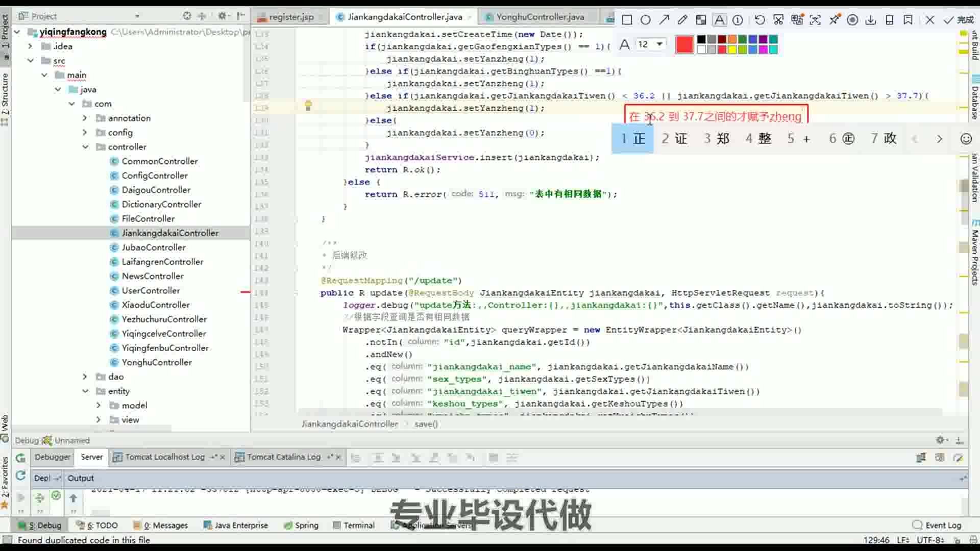This screenshot has width=980, height=551.
Task: Open UserController in project tree
Action: (x=151, y=290)
